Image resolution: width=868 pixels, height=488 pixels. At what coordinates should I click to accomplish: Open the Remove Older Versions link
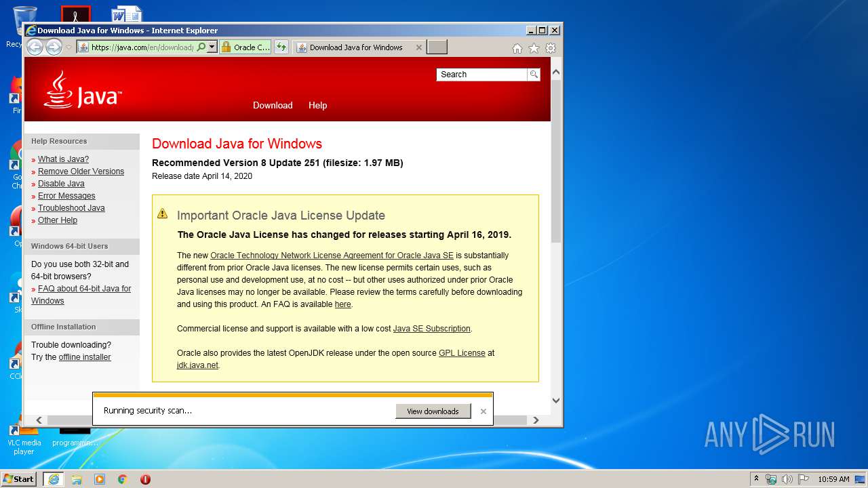pyautogui.click(x=81, y=171)
